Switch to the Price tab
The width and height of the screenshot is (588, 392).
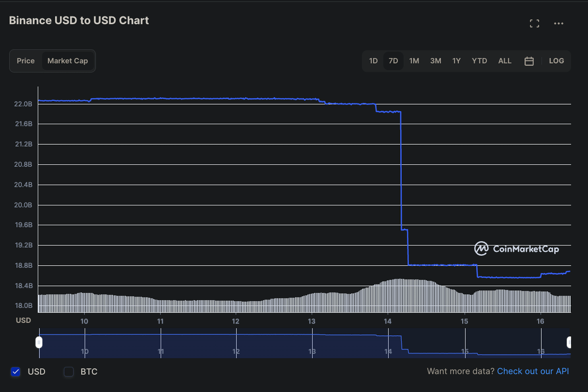pos(25,61)
